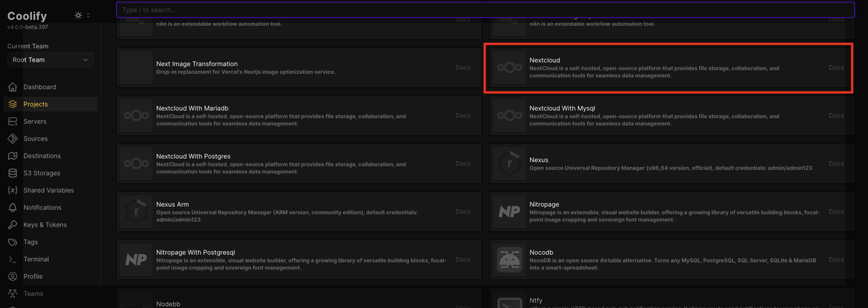Click Nextcloud With Mariadb logo
This screenshot has width=868, height=308.
click(136, 116)
